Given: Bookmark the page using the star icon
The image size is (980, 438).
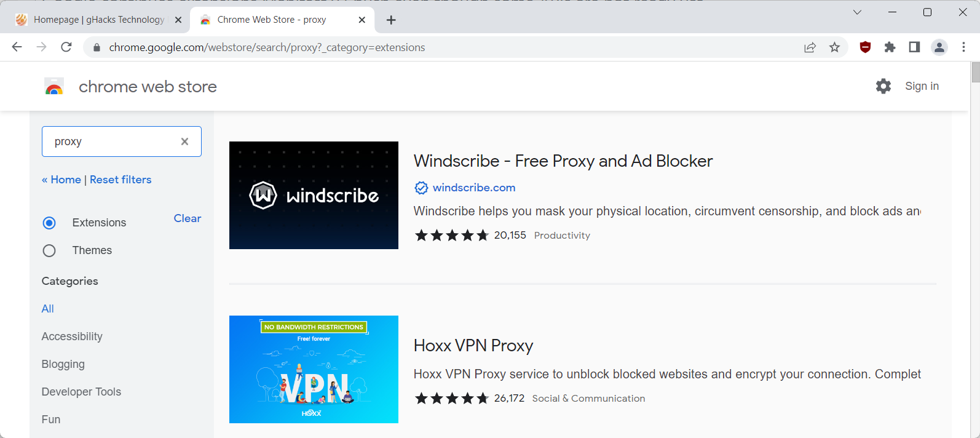Looking at the screenshot, I should [x=834, y=47].
